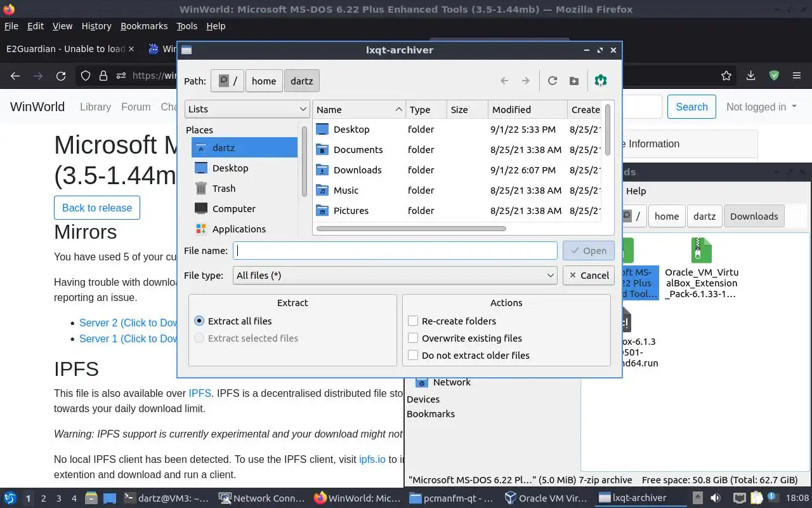Select the Pictures folder icon in file list
The height and width of the screenshot is (508, 812).
pos(323,211)
